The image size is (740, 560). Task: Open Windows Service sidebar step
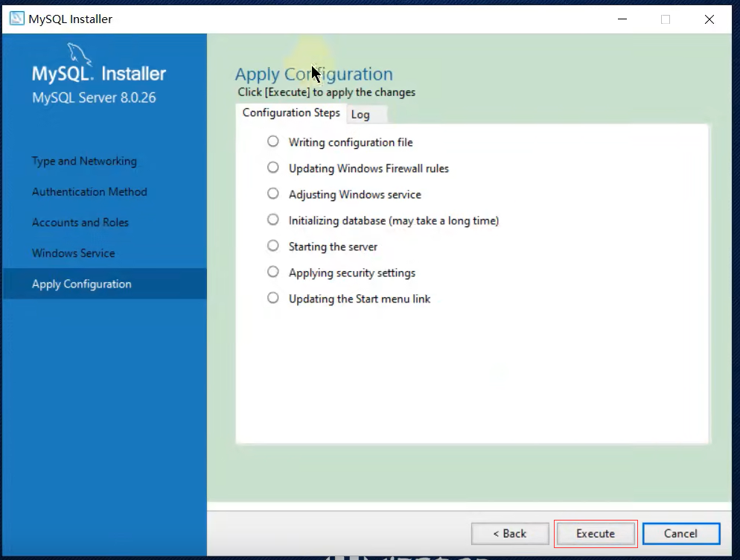74,253
